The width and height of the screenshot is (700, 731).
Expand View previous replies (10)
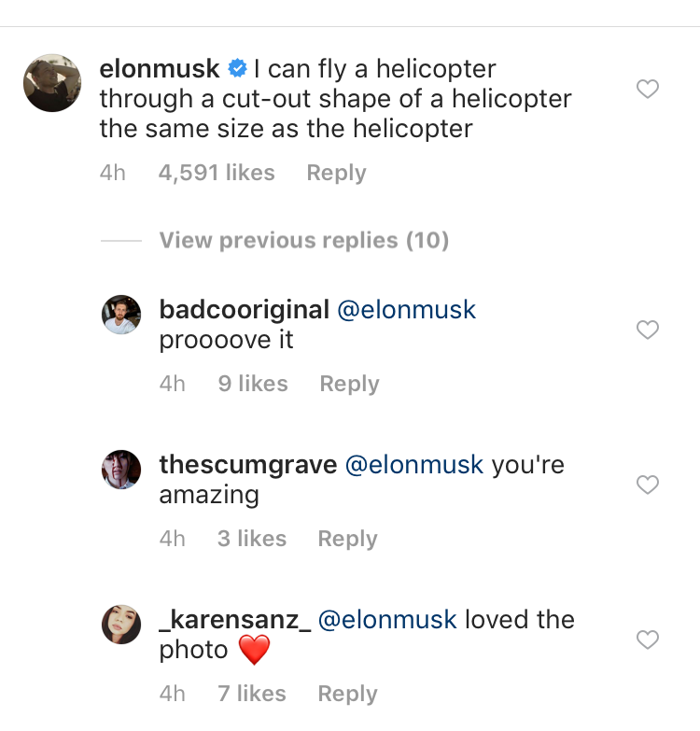tap(304, 241)
